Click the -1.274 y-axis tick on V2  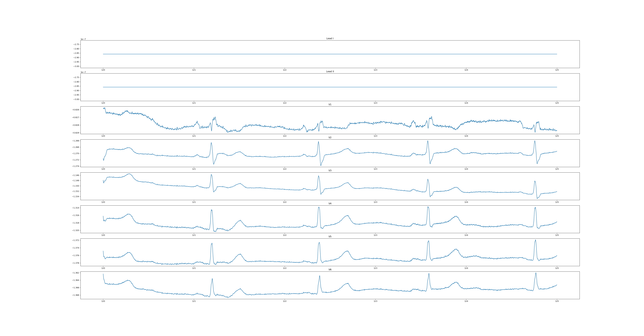[x=76, y=166]
